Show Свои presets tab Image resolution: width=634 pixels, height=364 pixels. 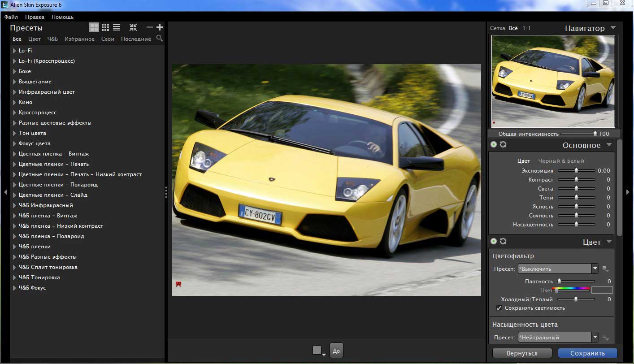(108, 39)
